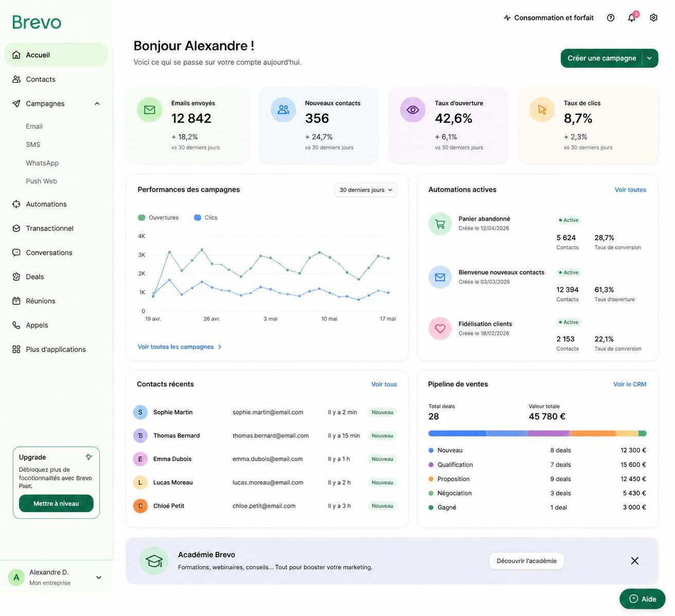Screen dimensions: 675x616
Task: Click the Transactionnel icon in sidebar
Action: pyautogui.click(x=16, y=228)
